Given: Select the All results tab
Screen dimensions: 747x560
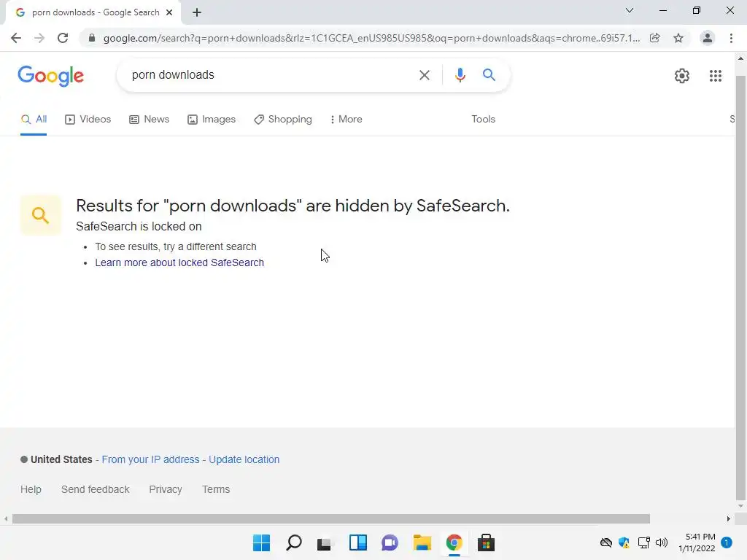Looking at the screenshot, I should 34,119.
